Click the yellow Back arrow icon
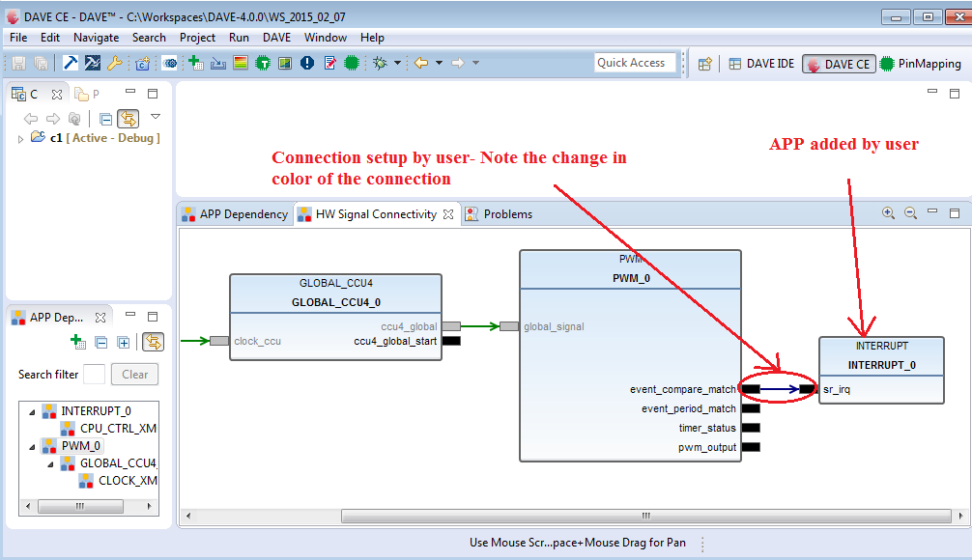 pos(421,63)
